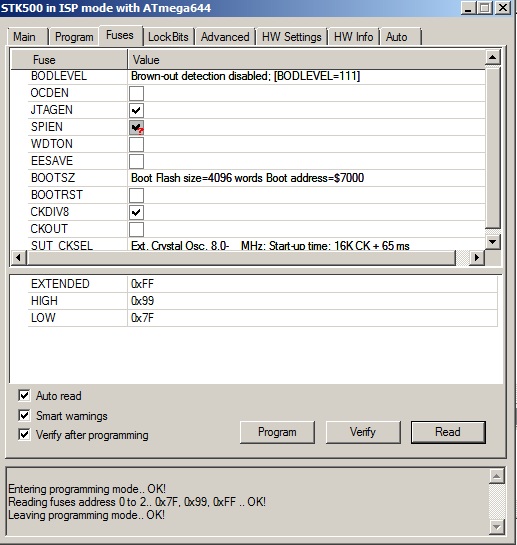Uncheck the CKDIV8 fuse
517x545 pixels.
[136, 212]
